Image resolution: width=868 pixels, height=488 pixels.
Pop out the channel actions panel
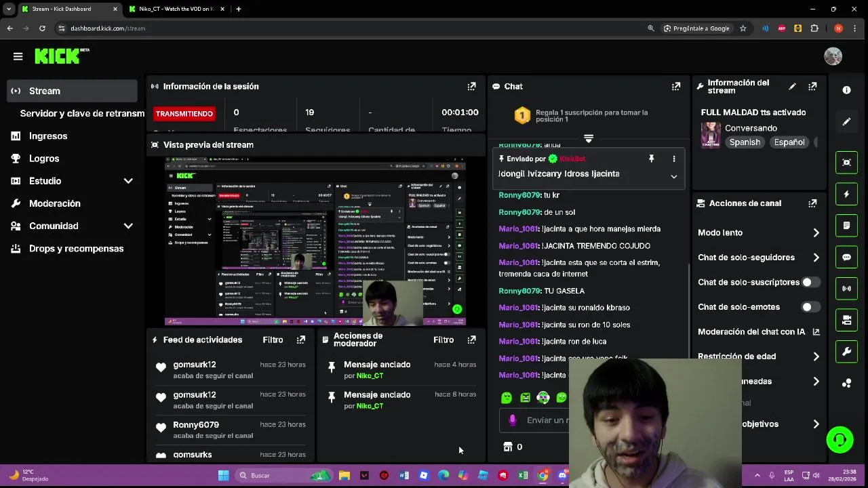[812, 203]
